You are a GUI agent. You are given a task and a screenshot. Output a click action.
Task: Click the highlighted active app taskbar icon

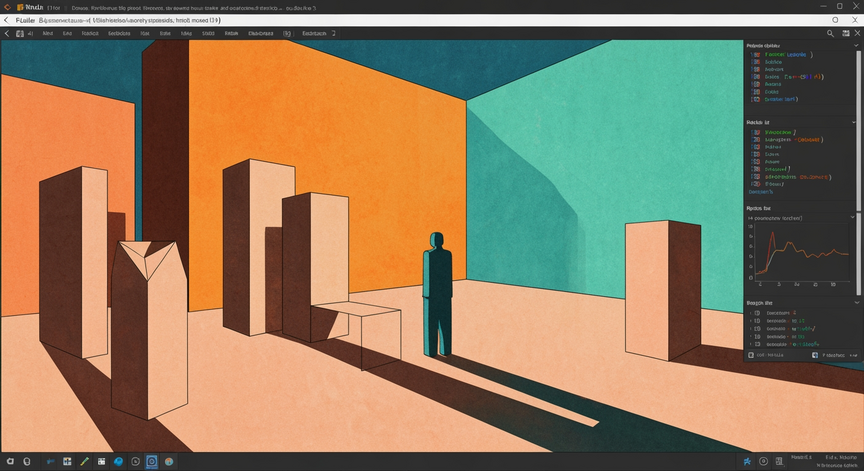pyautogui.click(x=152, y=462)
